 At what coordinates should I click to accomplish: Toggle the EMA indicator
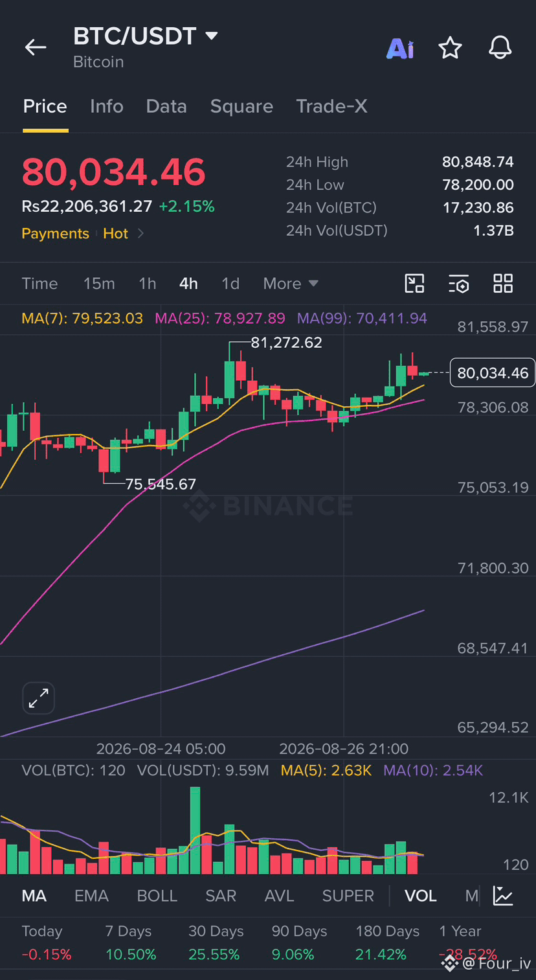coord(91,896)
